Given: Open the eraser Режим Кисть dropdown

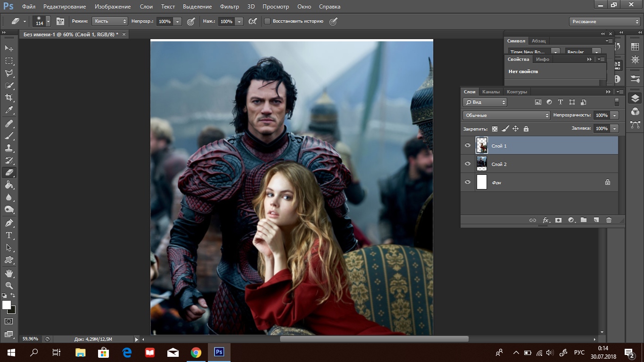Looking at the screenshot, I should pyautogui.click(x=110, y=21).
